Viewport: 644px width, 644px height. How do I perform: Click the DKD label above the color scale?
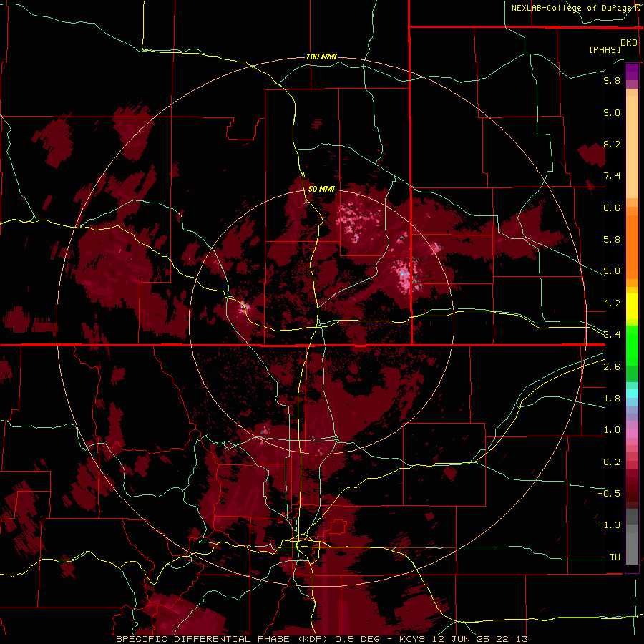629,43
